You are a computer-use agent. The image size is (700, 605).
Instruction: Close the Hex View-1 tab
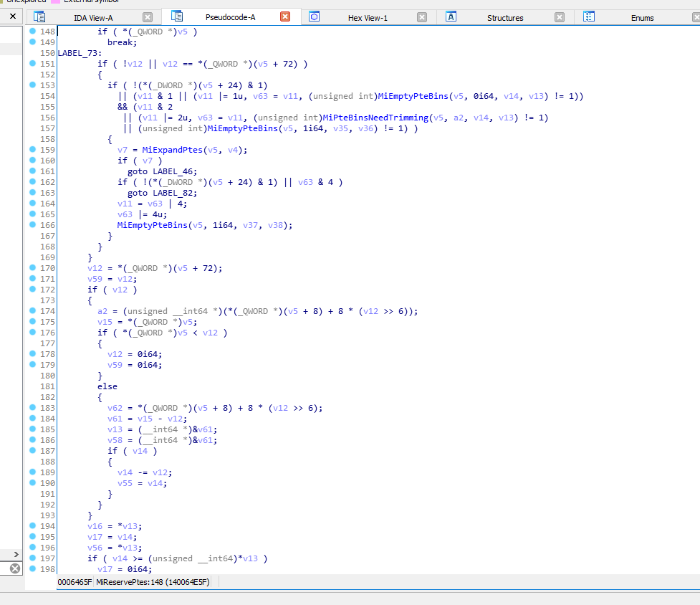pos(422,17)
